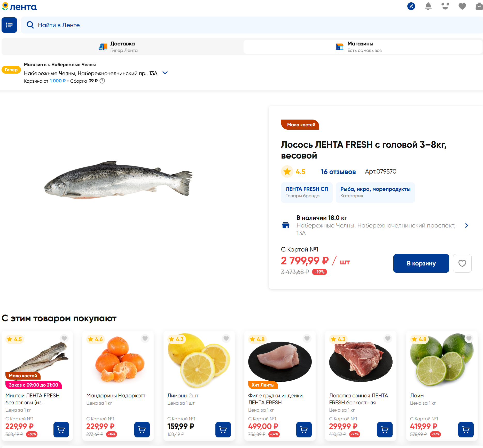Open the ЛЕНТА FRESH СП brand chip
The image size is (483, 448).
307,192
